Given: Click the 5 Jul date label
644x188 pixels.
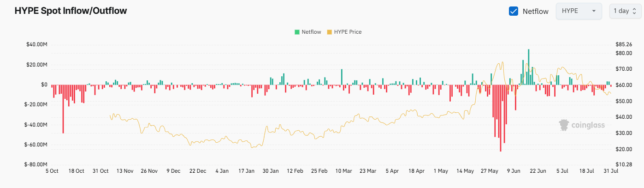Looking at the screenshot, I should tap(562, 171).
